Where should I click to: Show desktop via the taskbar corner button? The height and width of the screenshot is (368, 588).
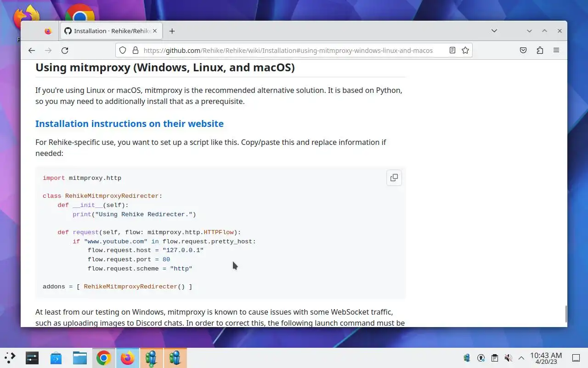click(x=576, y=358)
